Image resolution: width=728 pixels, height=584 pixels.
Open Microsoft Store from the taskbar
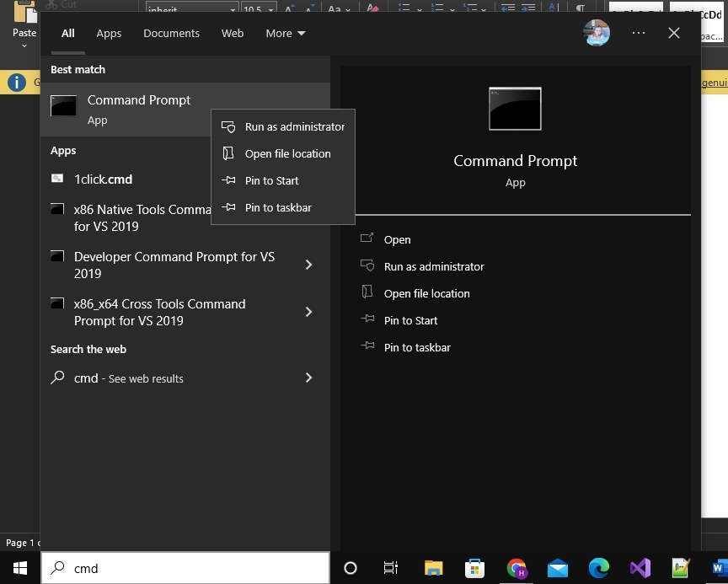point(474,568)
